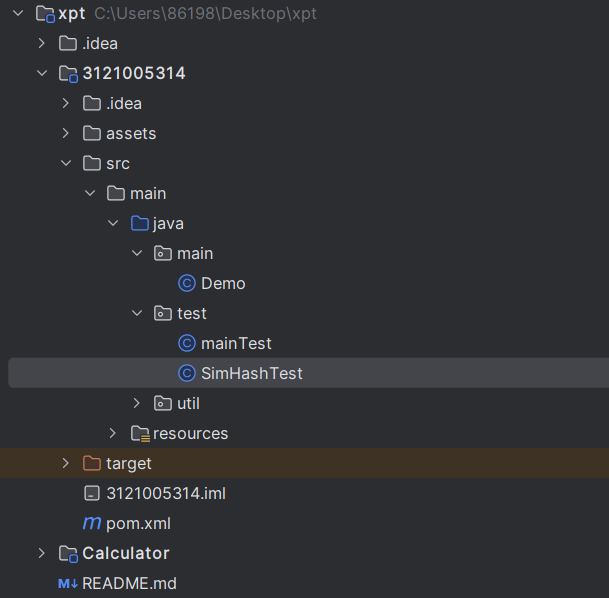Expand the Calculator module chevron
609x598 pixels.
42,553
